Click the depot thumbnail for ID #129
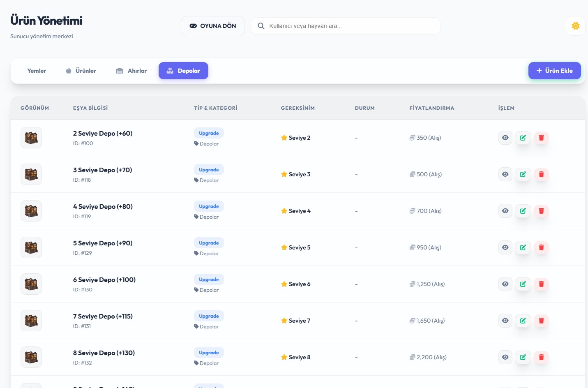The height and width of the screenshot is (388, 588). [31, 247]
